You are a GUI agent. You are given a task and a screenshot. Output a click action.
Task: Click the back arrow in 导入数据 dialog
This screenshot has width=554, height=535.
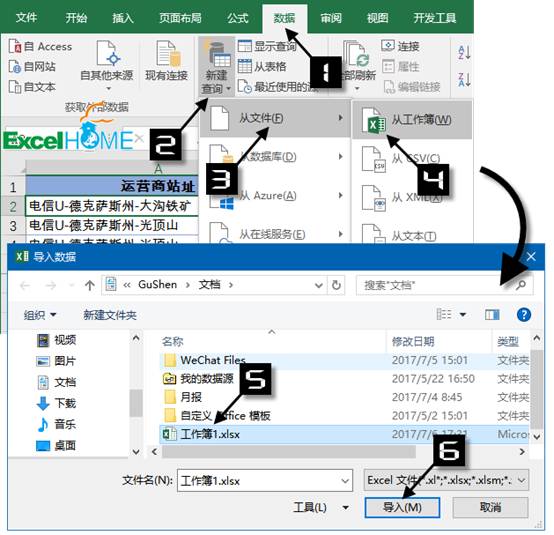pyautogui.click(x=25, y=285)
